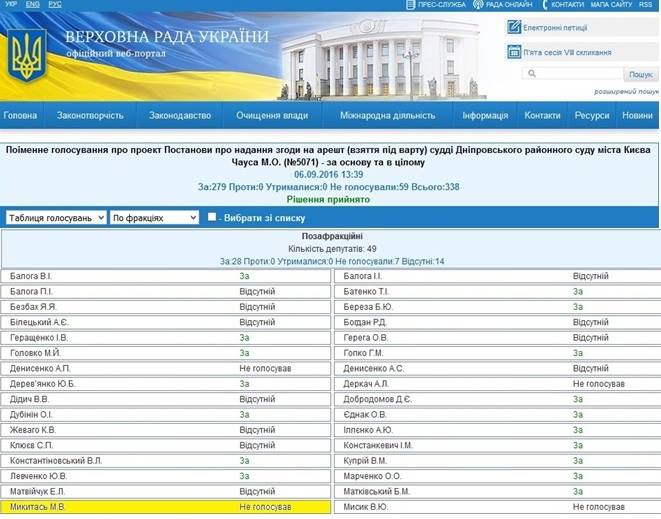Open the Міжнародна діяльність menu

click(x=387, y=115)
